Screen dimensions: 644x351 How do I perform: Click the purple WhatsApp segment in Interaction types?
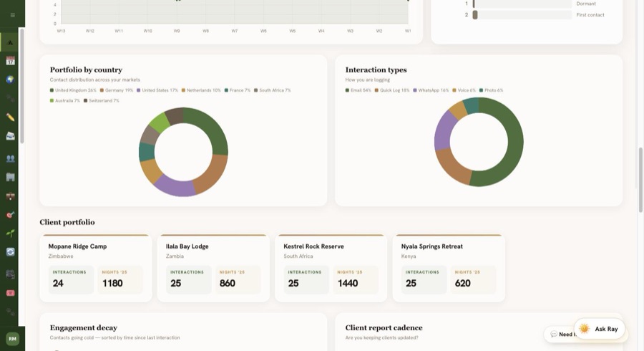point(443,132)
